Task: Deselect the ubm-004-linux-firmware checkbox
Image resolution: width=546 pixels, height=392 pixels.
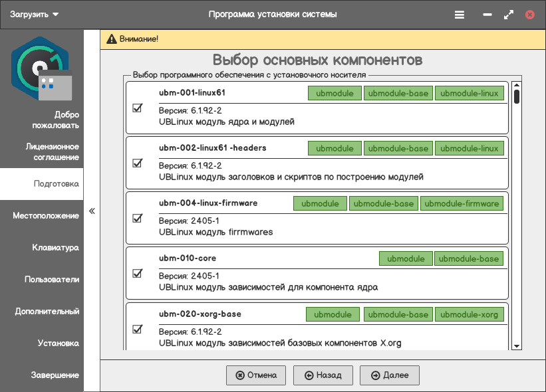Action: [x=138, y=218]
